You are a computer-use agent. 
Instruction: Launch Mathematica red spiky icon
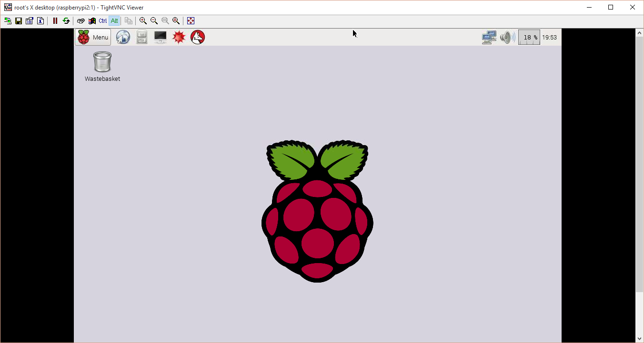click(179, 37)
